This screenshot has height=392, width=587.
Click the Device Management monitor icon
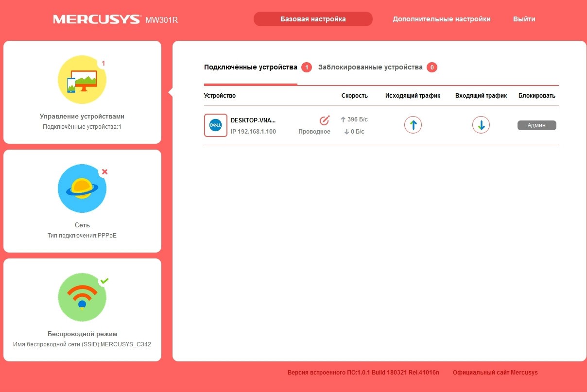(82, 80)
